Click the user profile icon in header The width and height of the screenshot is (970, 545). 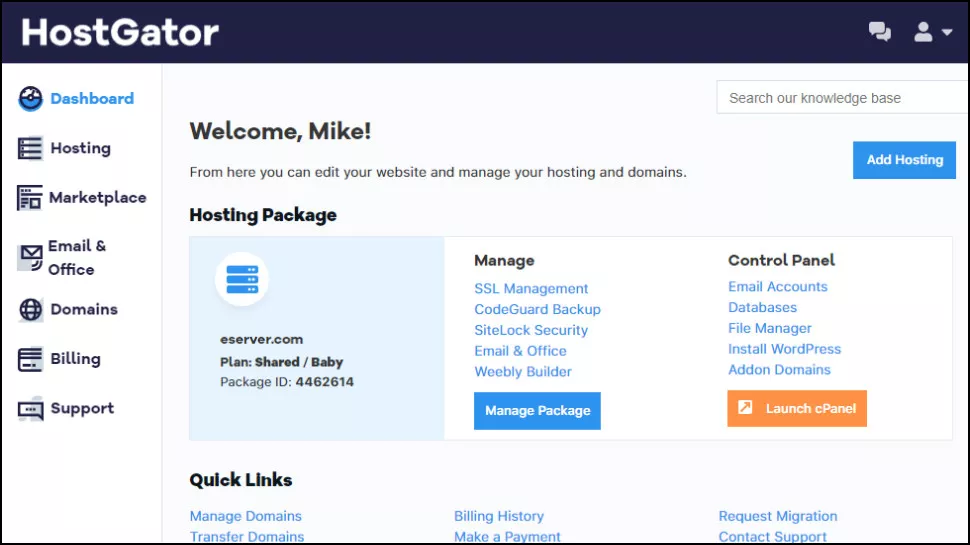point(923,32)
